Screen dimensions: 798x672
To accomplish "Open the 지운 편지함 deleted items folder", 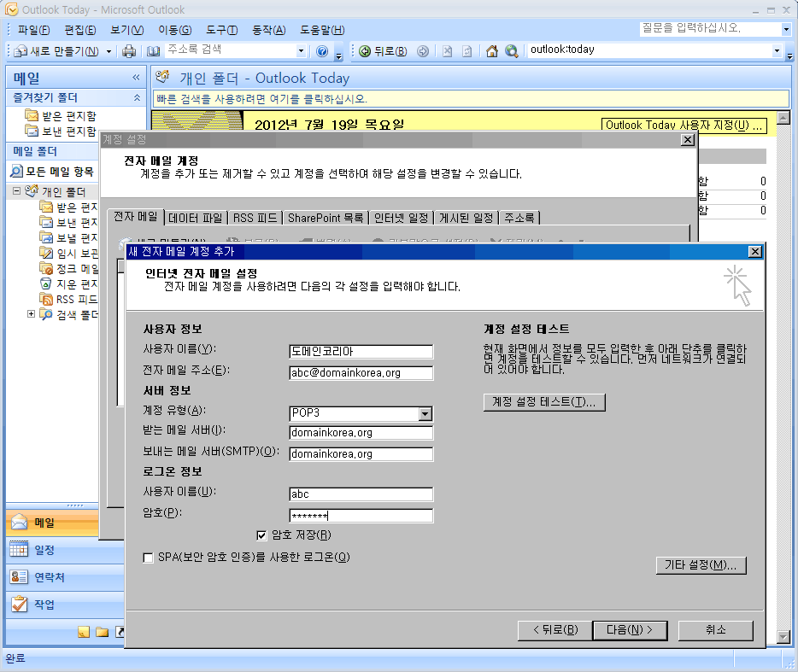I will click(x=68, y=283).
